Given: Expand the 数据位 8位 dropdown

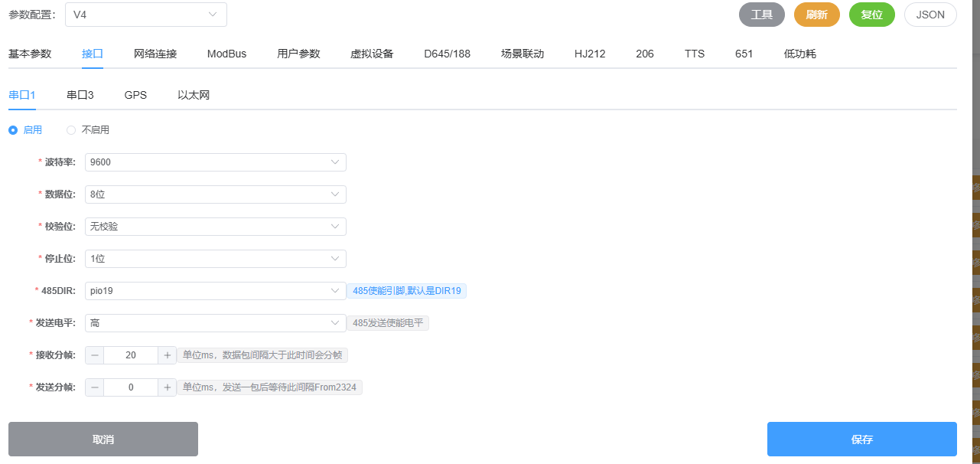Looking at the screenshot, I should 216,194.
